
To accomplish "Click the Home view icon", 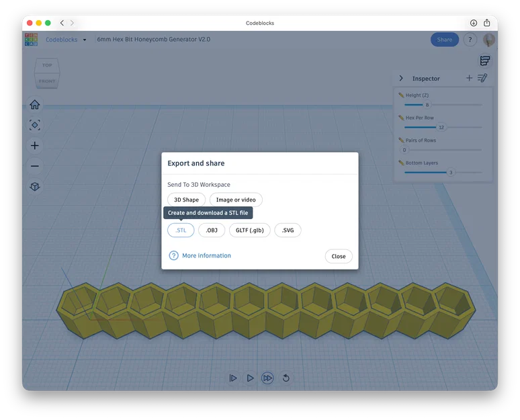I will click(35, 105).
